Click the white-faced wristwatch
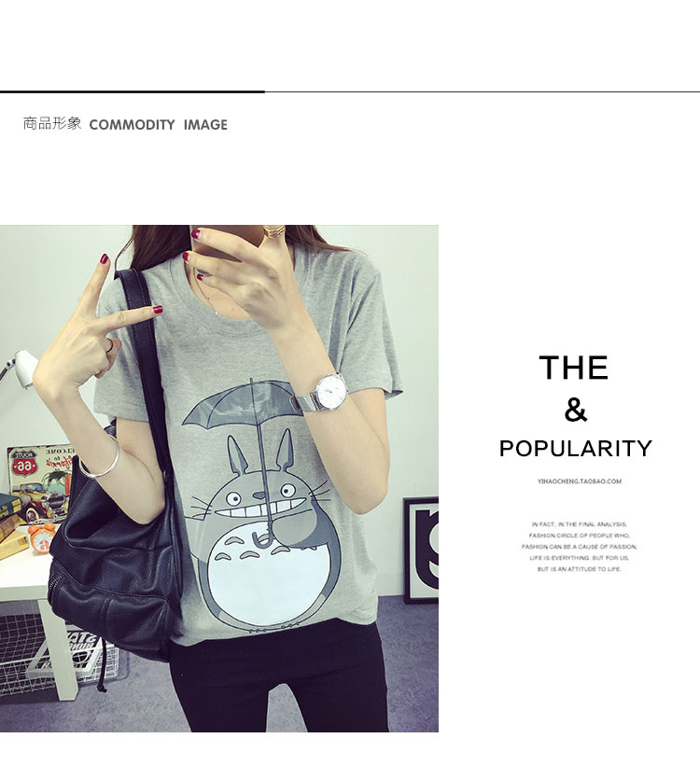The height and width of the screenshot is (780, 700). pyautogui.click(x=330, y=392)
